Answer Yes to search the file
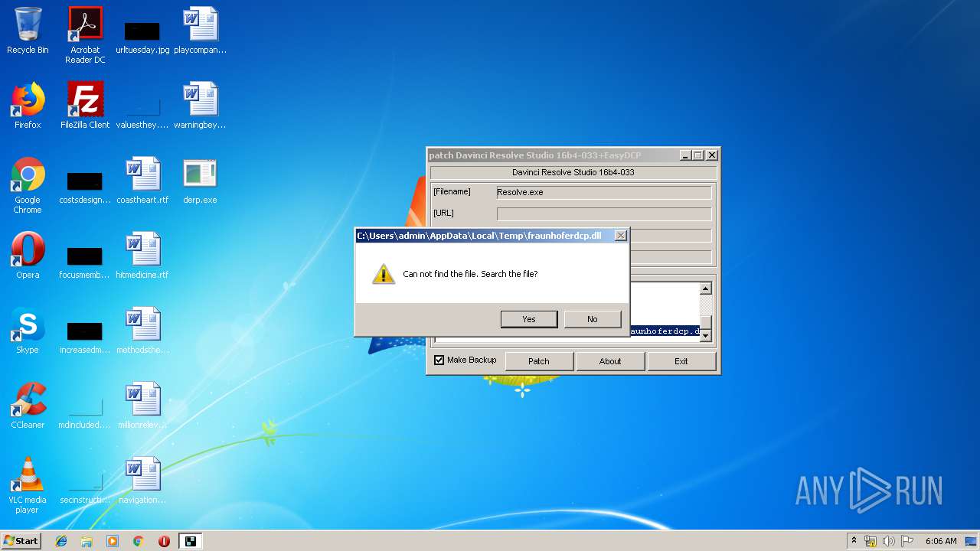980x551 pixels. click(x=529, y=319)
